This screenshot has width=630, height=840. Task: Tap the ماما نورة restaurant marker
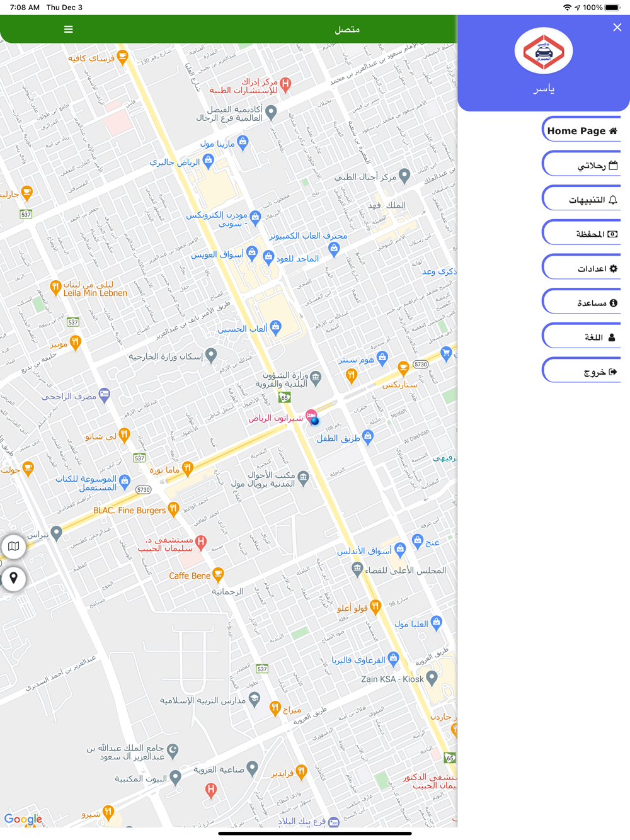click(188, 468)
